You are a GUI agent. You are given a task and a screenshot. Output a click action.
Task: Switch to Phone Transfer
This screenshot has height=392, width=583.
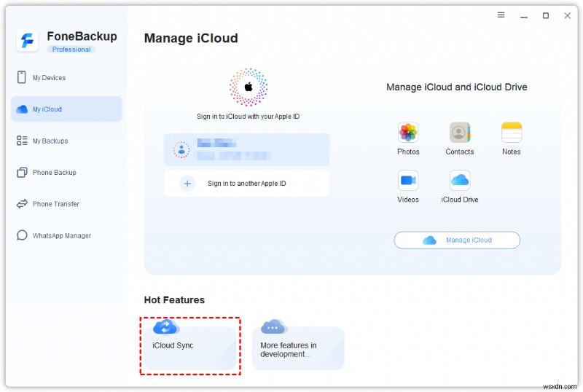pos(66,204)
